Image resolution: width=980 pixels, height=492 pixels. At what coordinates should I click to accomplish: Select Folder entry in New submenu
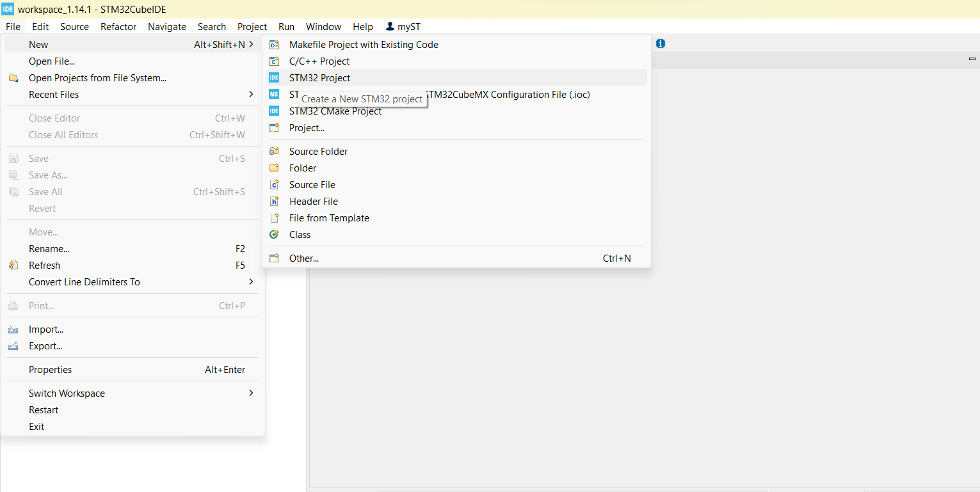[x=456, y=168]
